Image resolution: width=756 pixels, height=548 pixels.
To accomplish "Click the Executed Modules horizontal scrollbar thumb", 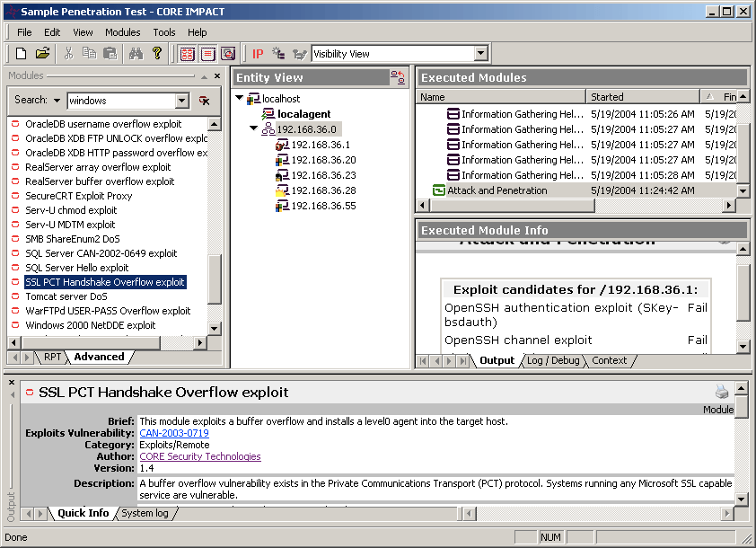I will point(513,206).
